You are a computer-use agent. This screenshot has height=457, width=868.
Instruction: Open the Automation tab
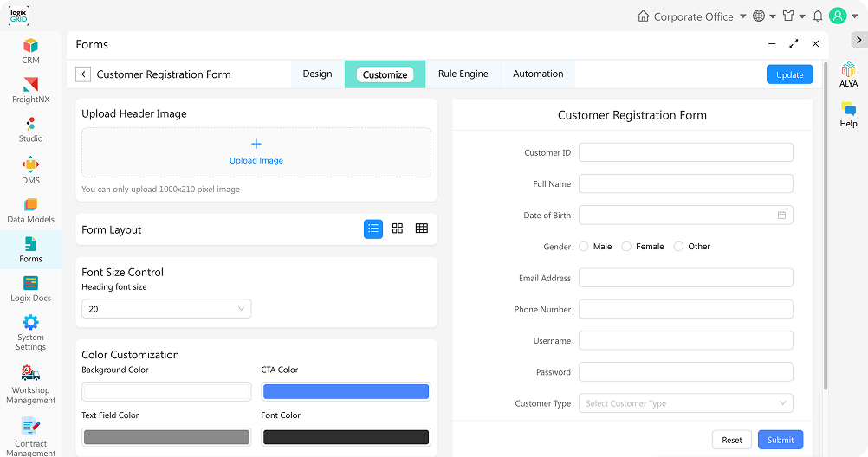pos(538,74)
